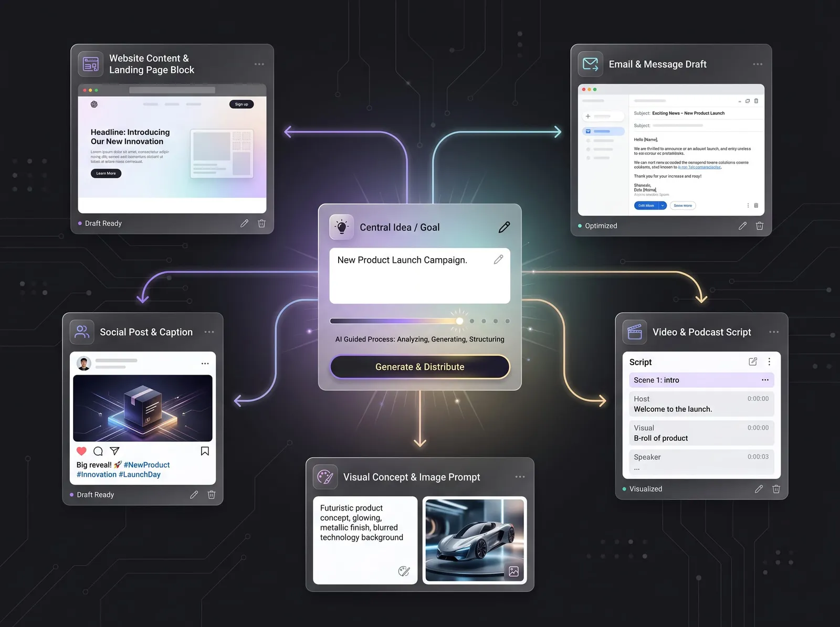This screenshot has height=627, width=840.
Task: Open the Social Post & Caption options menu
Action: pos(209,332)
